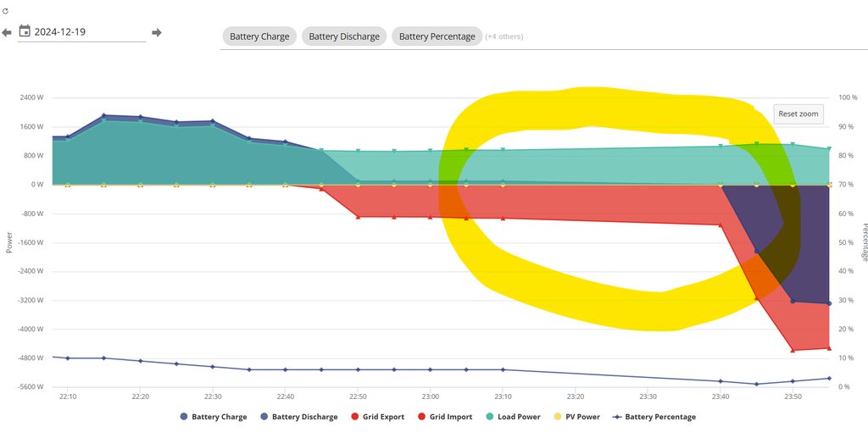The image size is (868, 438).
Task: Toggle Grid Import legend item
Action: click(x=444, y=417)
